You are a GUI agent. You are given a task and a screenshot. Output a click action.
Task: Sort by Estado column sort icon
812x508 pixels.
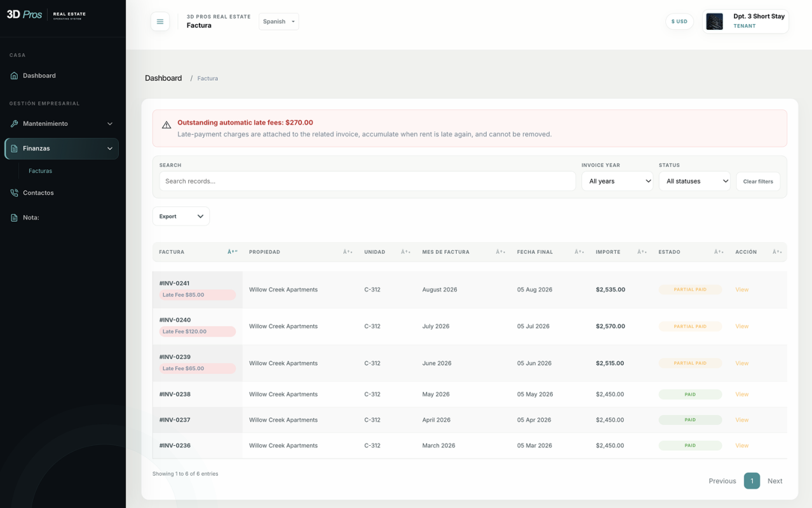click(x=719, y=252)
